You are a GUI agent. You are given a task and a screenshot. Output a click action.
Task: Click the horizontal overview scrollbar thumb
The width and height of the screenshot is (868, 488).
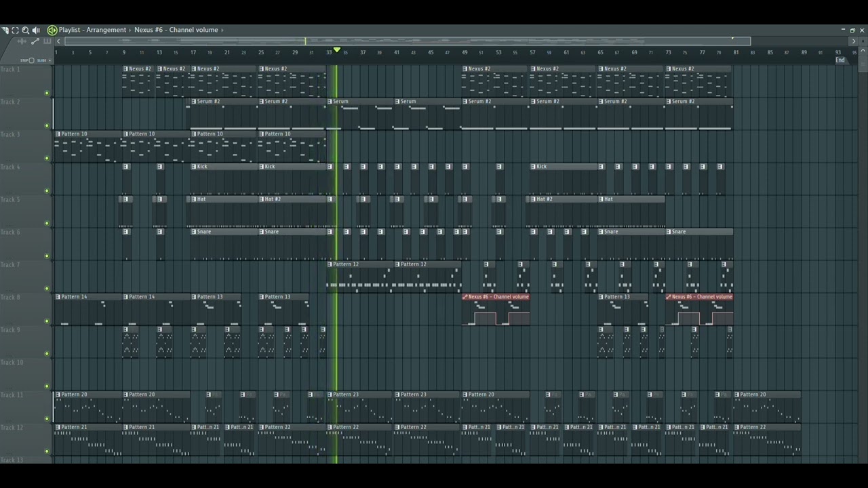pyautogui.click(x=408, y=41)
